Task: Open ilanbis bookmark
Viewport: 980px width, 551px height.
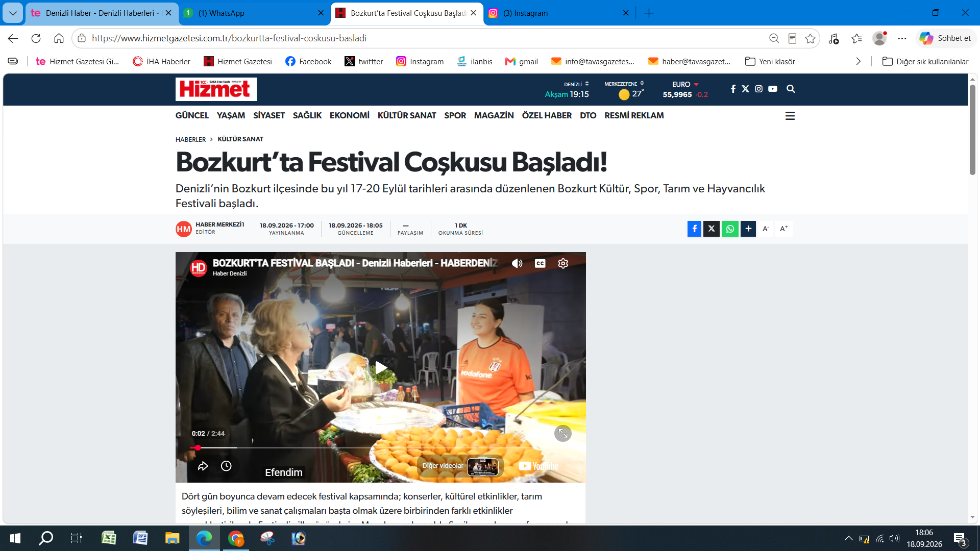Action: [x=475, y=61]
